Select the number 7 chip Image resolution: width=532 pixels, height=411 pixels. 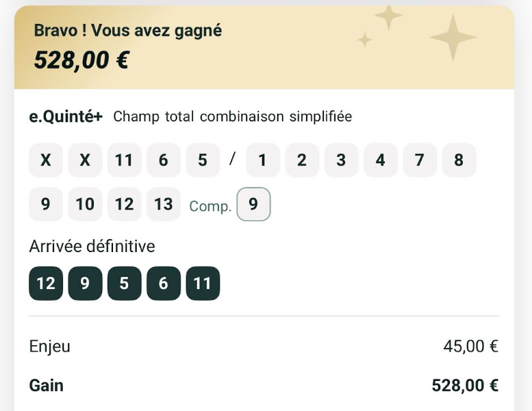point(420,160)
